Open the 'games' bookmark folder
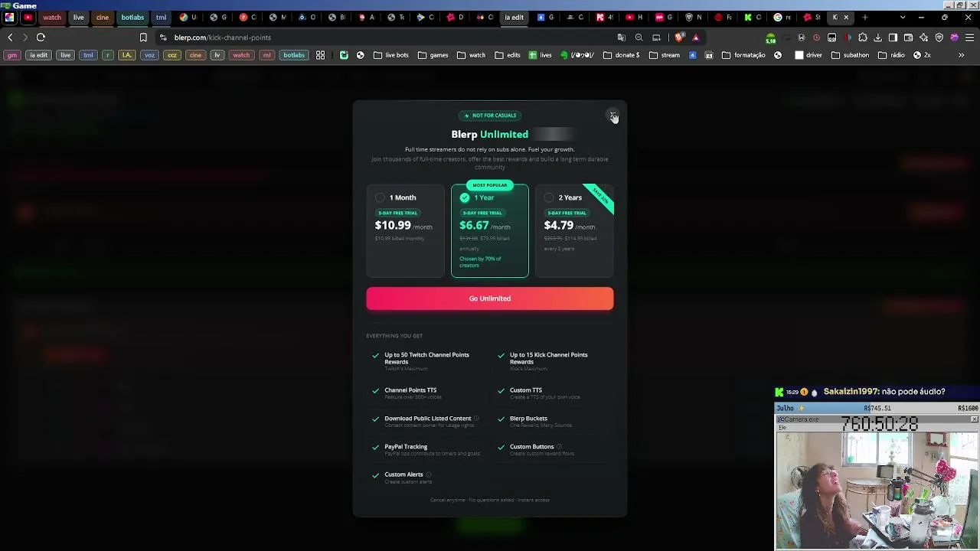The image size is (980, 551). coord(433,55)
